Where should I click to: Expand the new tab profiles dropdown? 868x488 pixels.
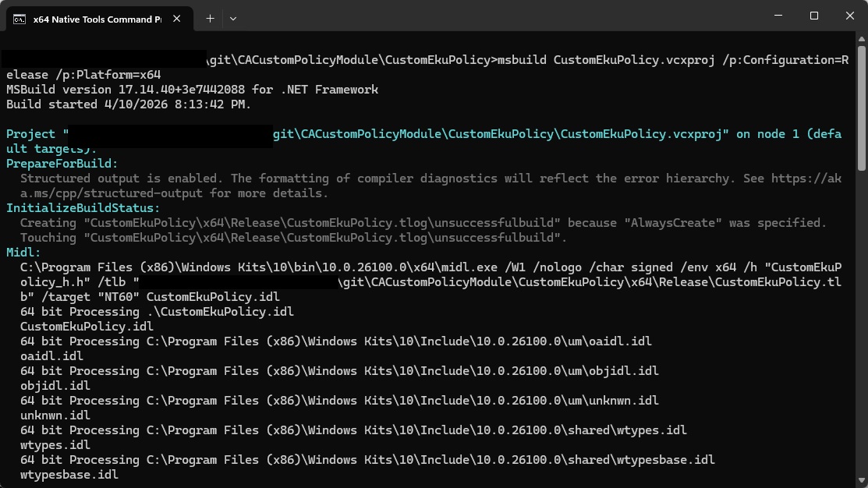[233, 18]
